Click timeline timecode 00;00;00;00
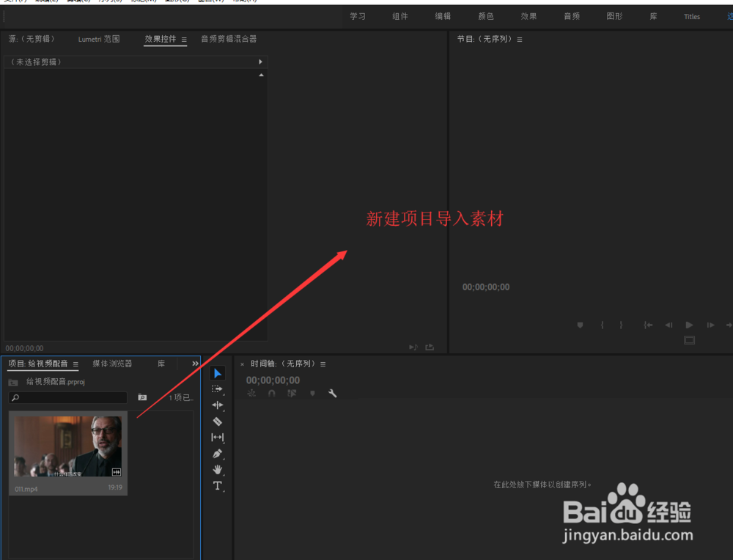The height and width of the screenshot is (560, 733). (273, 380)
